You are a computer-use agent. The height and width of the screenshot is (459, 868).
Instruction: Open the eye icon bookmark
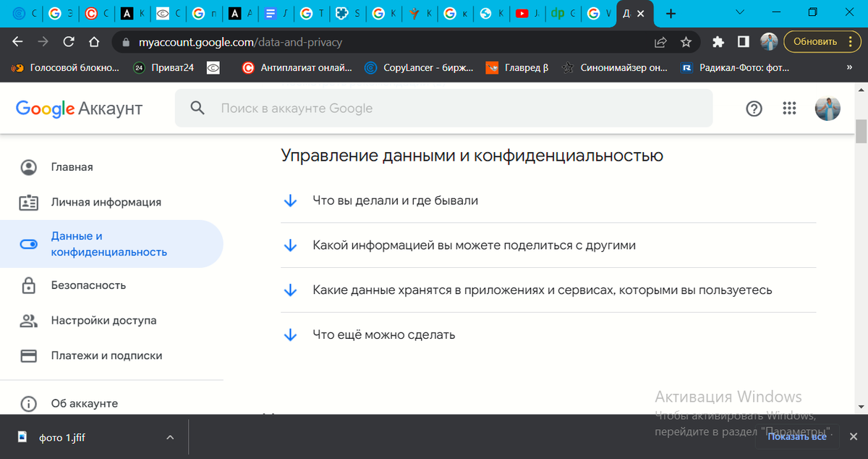pyautogui.click(x=213, y=68)
